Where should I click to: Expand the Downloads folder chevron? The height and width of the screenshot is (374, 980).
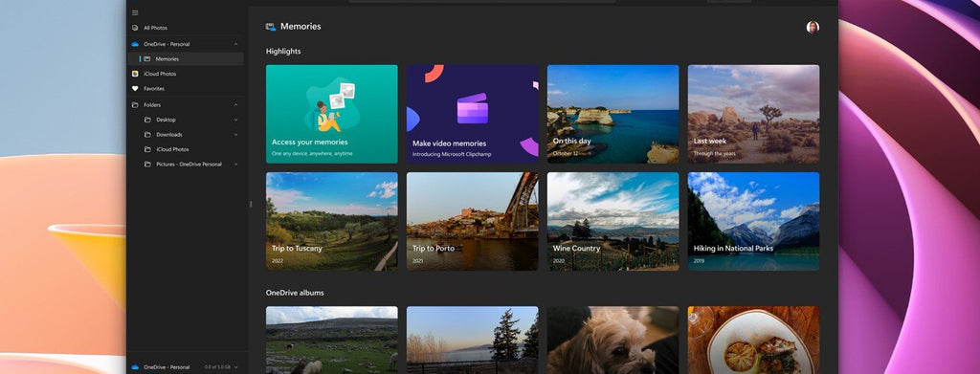(235, 135)
